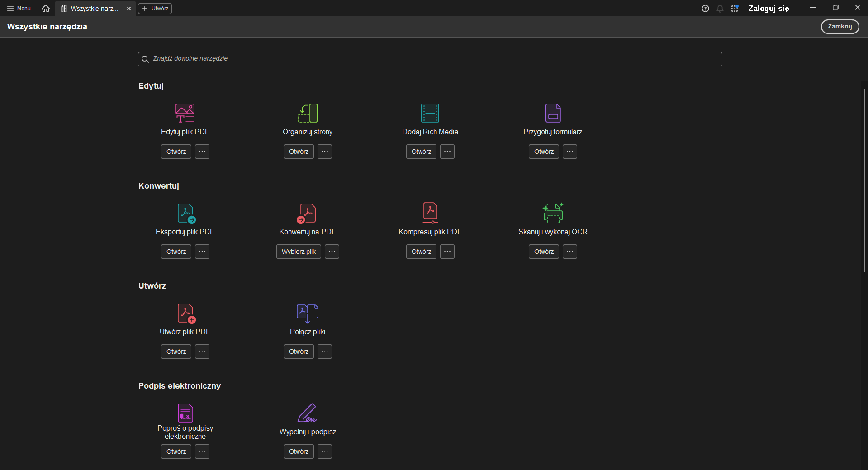Viewport: 868px width, 470px height.
Task: Open the hamburger Menu
Action: [19, 9]
